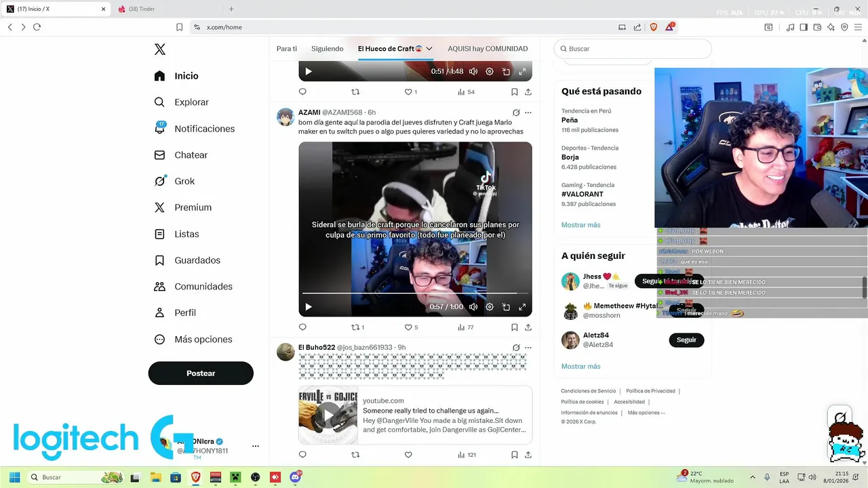Bookmark El Buho522's post
This screenshot has height=488, width=868.
pyautogui.click(x=515, y=455)
